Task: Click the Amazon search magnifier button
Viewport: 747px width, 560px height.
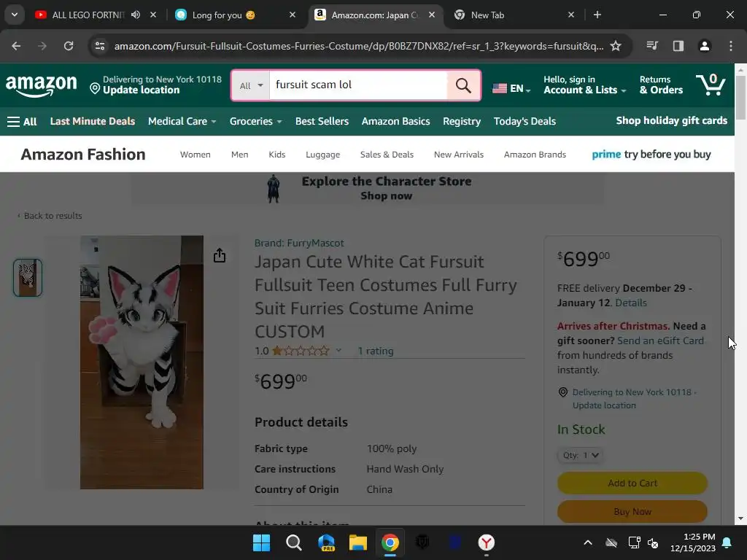Action: coord(463,85)
